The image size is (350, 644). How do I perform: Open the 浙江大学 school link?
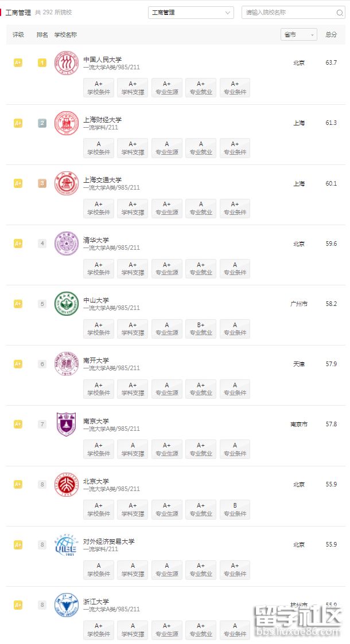pyautogui.click(x=96, y=602)
